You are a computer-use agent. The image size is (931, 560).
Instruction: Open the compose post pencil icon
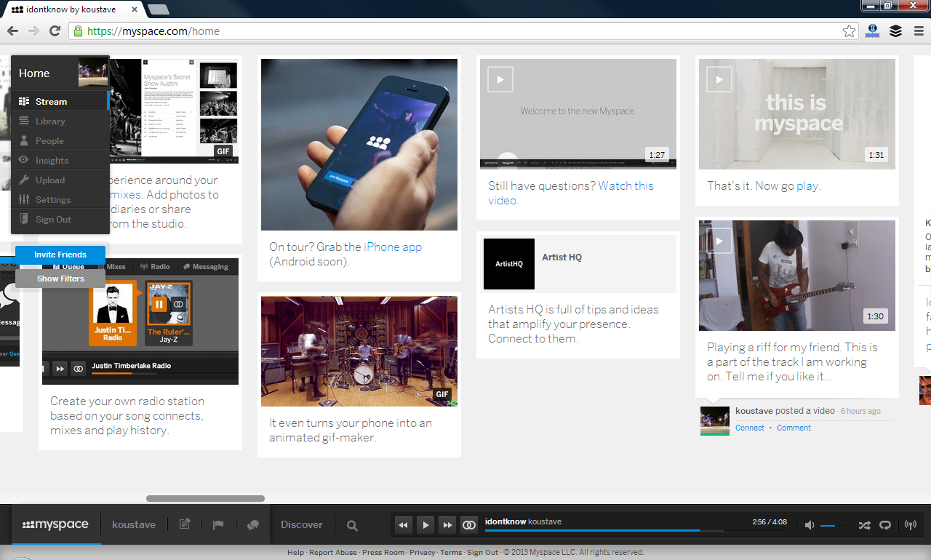[x=185, y=524]
